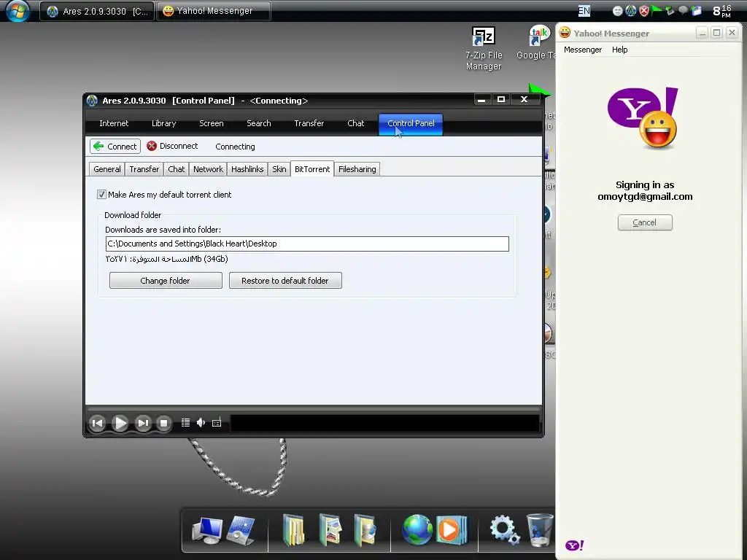The image size is (747, 560).
Task: Cancel the Yahoo! Messenger sign-in
Action: point(645,222)
